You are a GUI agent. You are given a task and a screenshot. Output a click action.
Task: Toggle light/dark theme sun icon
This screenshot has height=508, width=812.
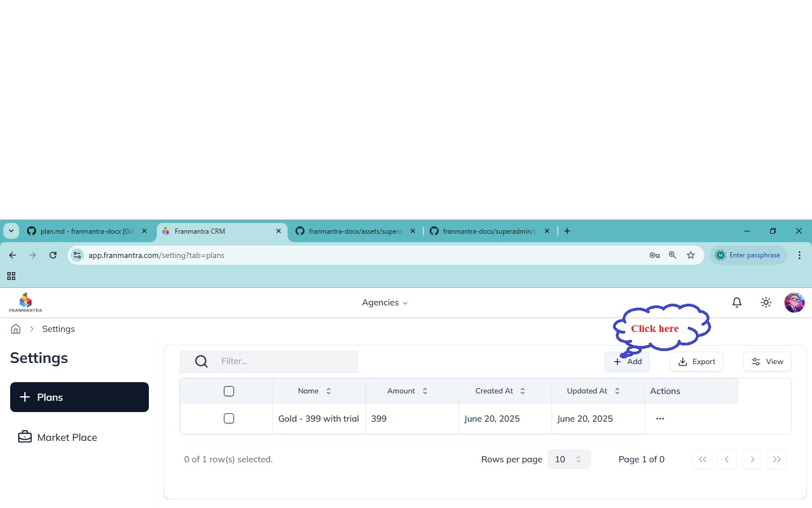point(766,303)
